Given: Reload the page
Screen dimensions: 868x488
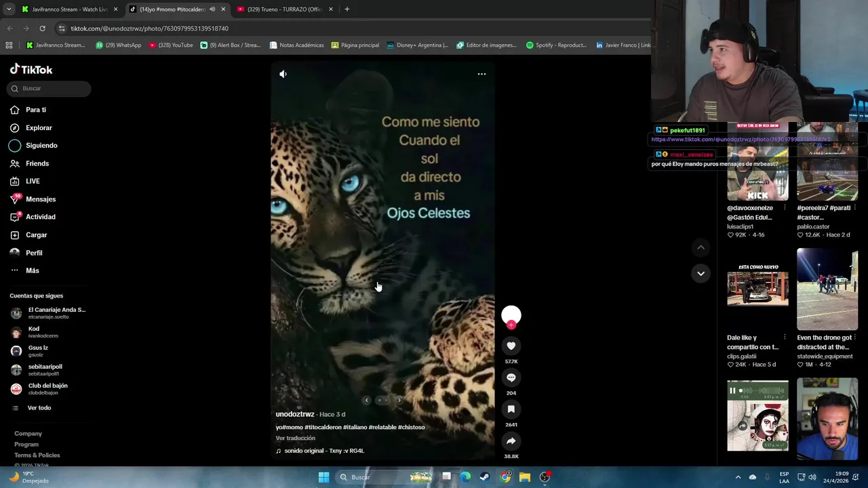Looking at the screenshot, I should tap(42, 28).
